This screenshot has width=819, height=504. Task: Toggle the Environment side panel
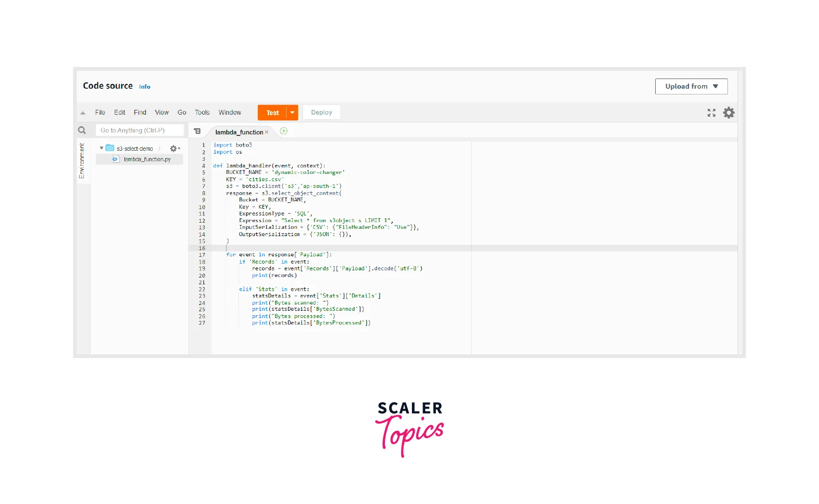coord(82,161)
